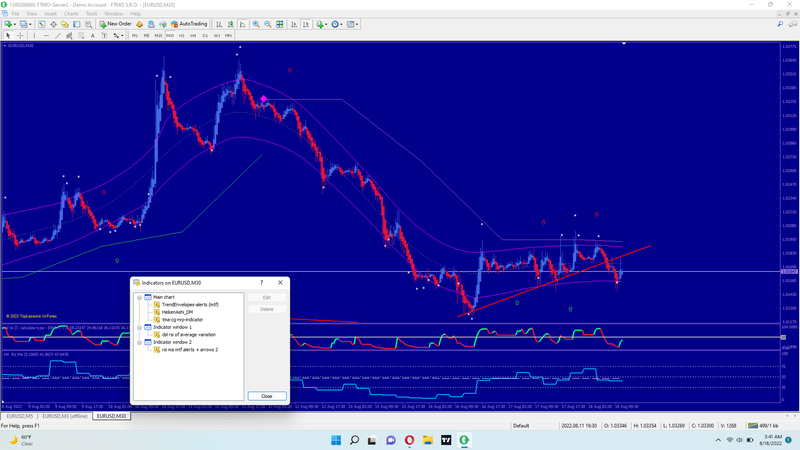Open Windows Start menu on taskbar
This screenshot has height=450, width=800.
coord(334,439)
